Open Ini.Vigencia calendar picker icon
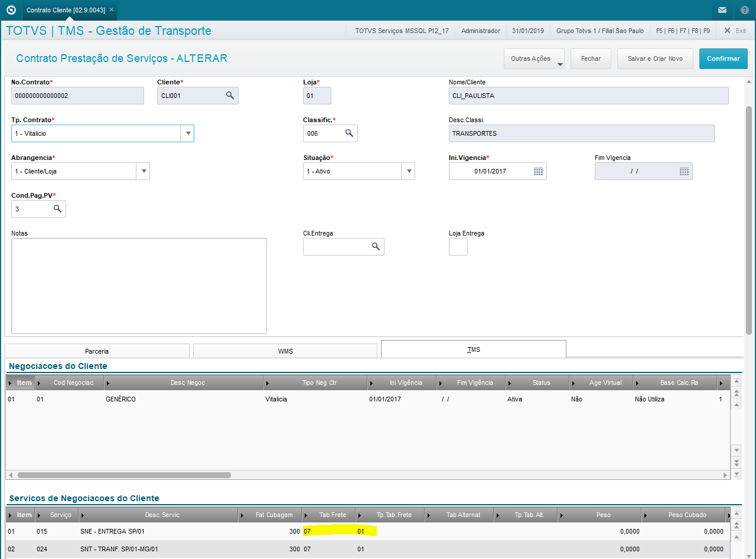This screenshot has height=559, width=756. click(538, 171)
